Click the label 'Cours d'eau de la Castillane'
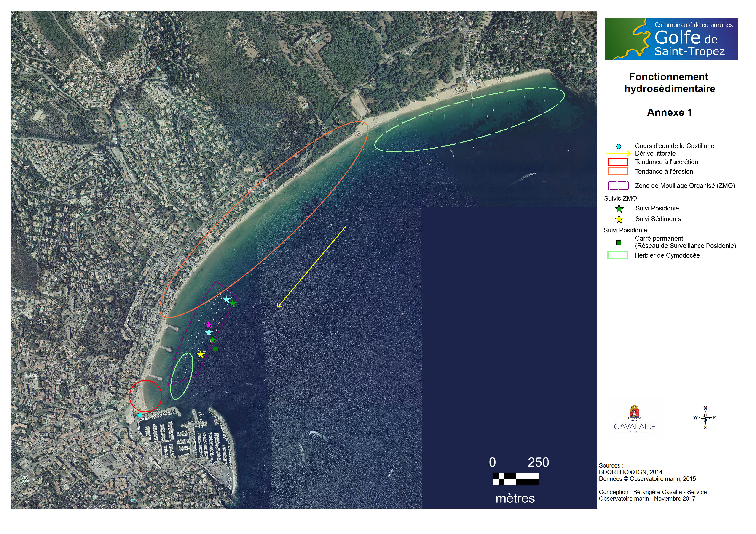 coord(674,146)
